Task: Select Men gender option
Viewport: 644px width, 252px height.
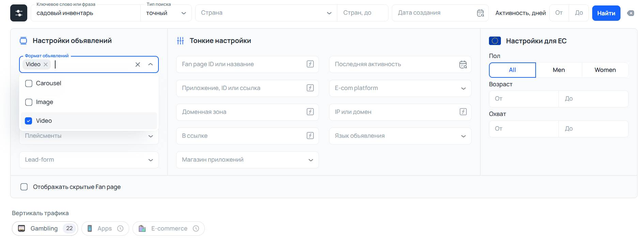Action: [x=559, y=70]
